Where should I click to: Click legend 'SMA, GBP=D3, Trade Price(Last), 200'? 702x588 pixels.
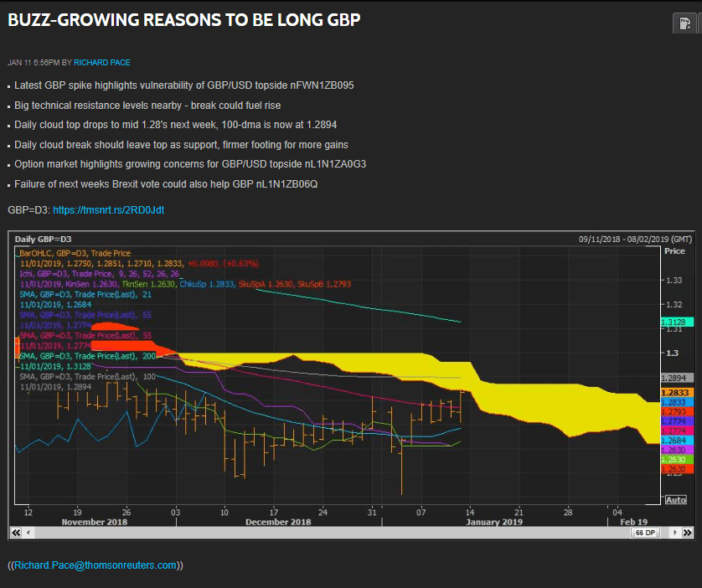coord(88,356)
